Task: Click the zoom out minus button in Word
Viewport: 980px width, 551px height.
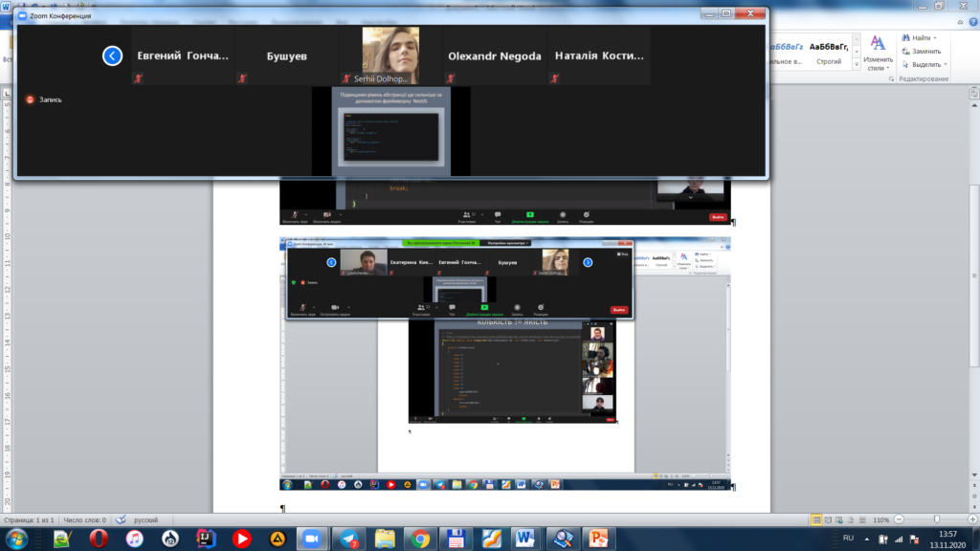Action: click(x=900, y=519)
